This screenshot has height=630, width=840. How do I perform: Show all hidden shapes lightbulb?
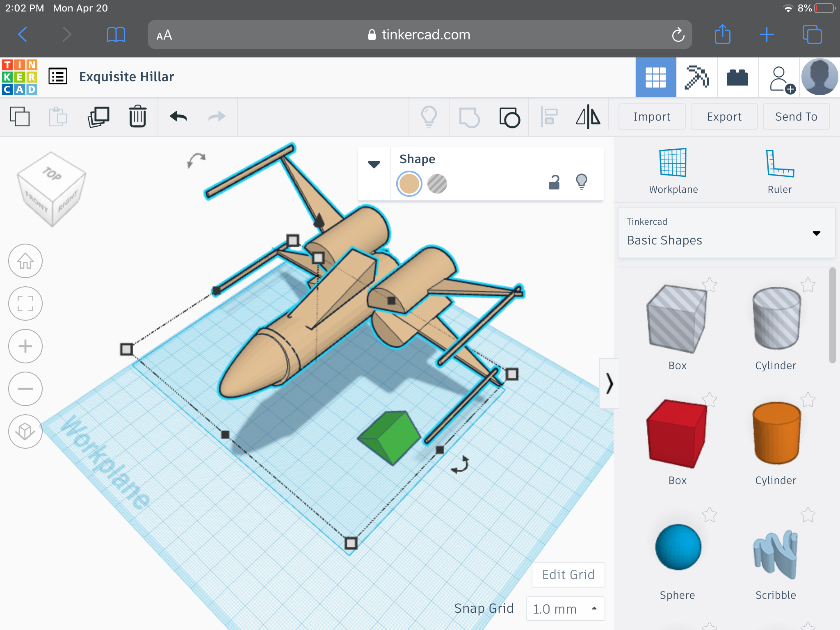pyautogui.click(x=429, y=116)
